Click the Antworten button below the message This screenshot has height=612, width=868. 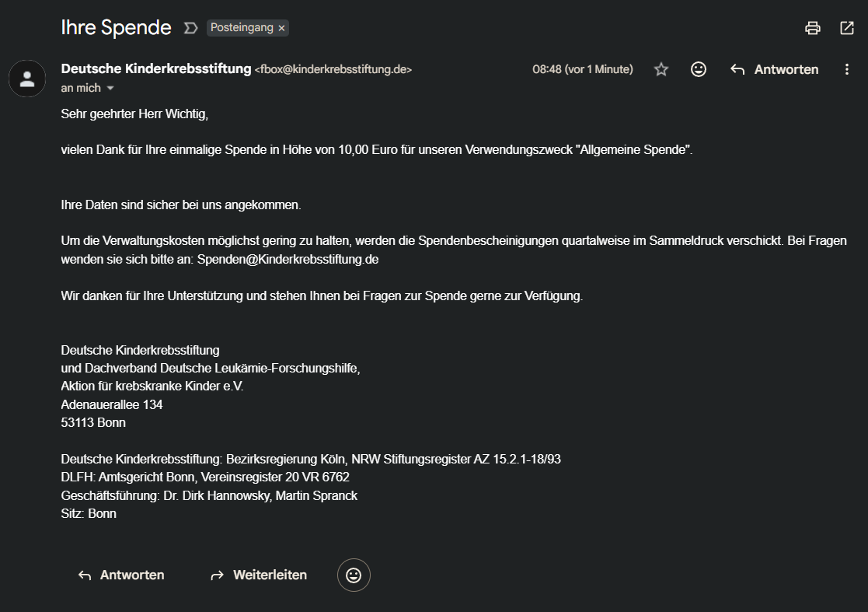click(120, 575)
